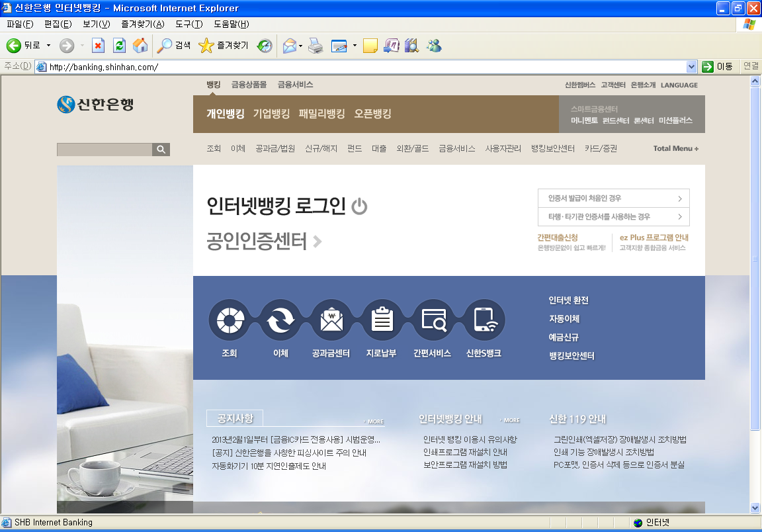Click the translate/discuss icon in toolbar
Image resolution: width=762 pixels, height=532 pixels.
(391, 46)
